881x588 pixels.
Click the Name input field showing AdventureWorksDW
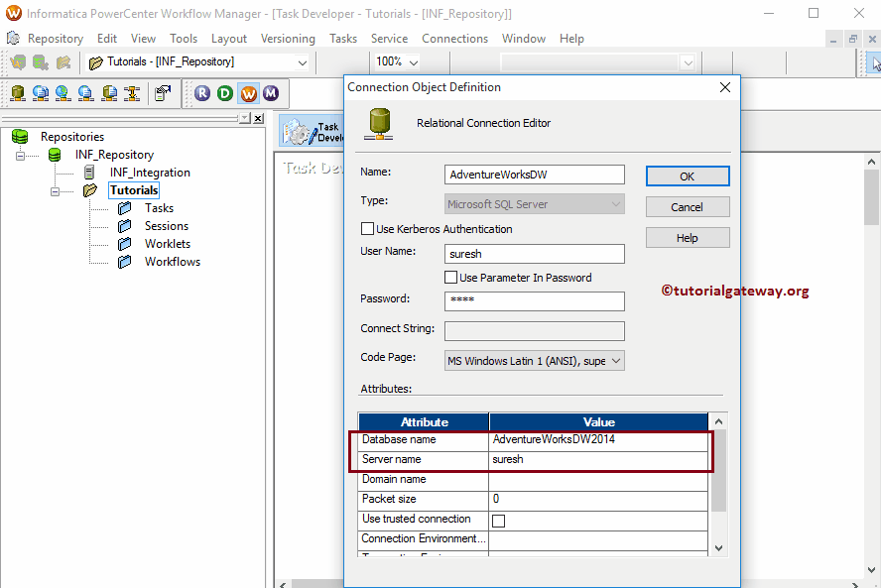534,174
